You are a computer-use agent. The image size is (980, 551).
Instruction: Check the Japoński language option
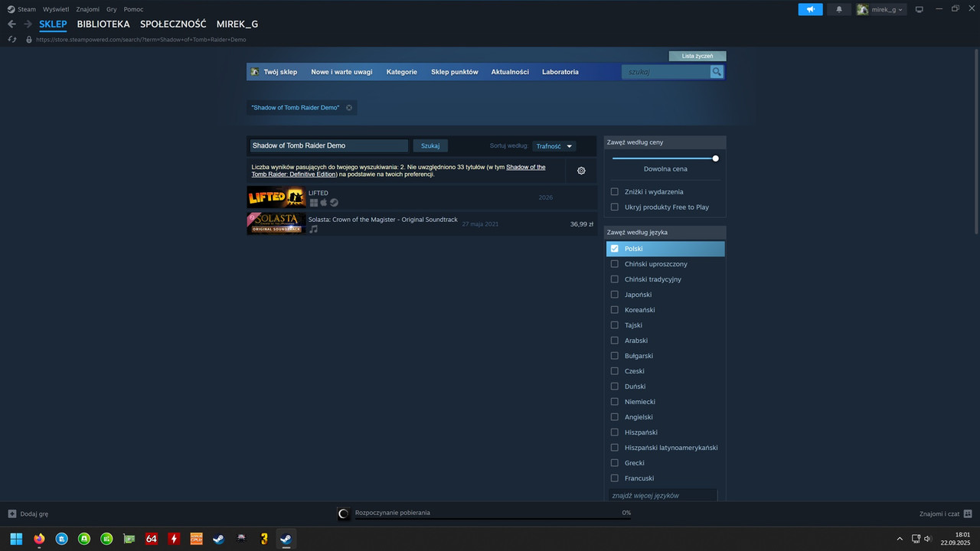pos(615,295)
